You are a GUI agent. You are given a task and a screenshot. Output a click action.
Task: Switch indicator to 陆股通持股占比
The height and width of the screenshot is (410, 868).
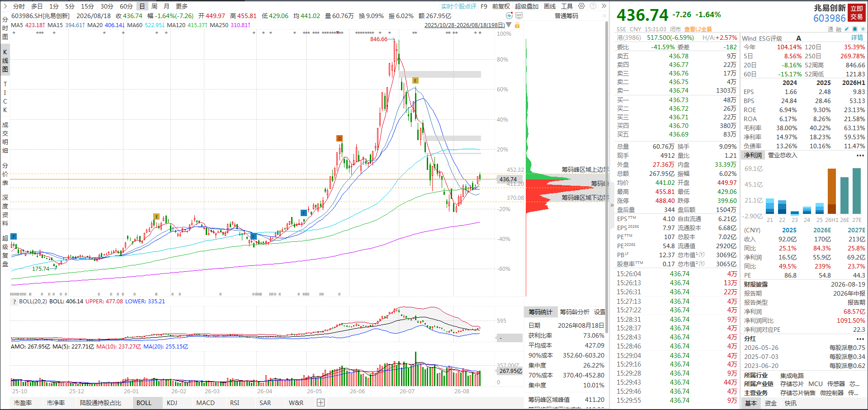pyautogui.click(x=100, y=403)
